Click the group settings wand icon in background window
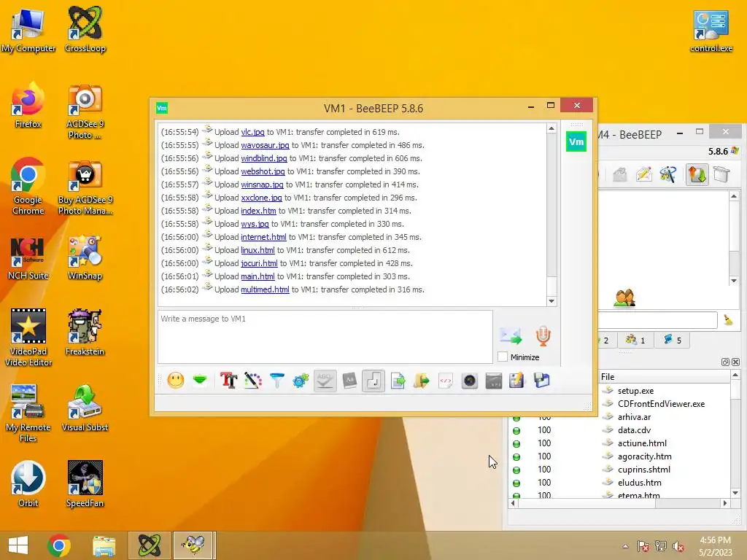Screen dimensions: 747x560 tap(668, 175)
